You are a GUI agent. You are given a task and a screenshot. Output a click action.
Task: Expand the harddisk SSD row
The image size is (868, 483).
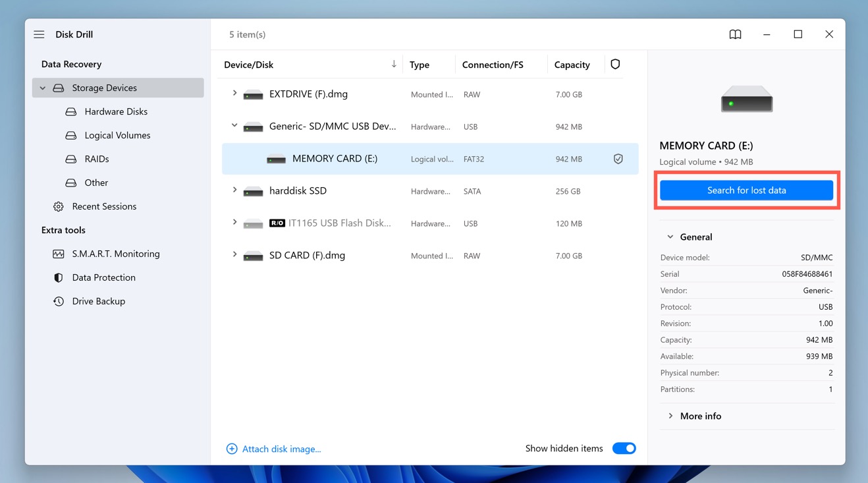[x=234, y=190]
